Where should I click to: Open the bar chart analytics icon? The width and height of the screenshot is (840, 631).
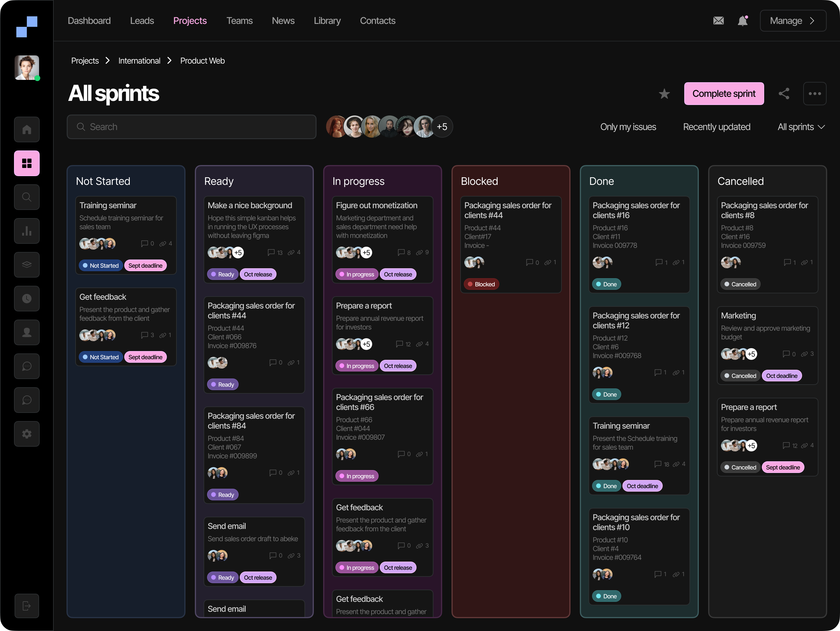tap(27, 231)
